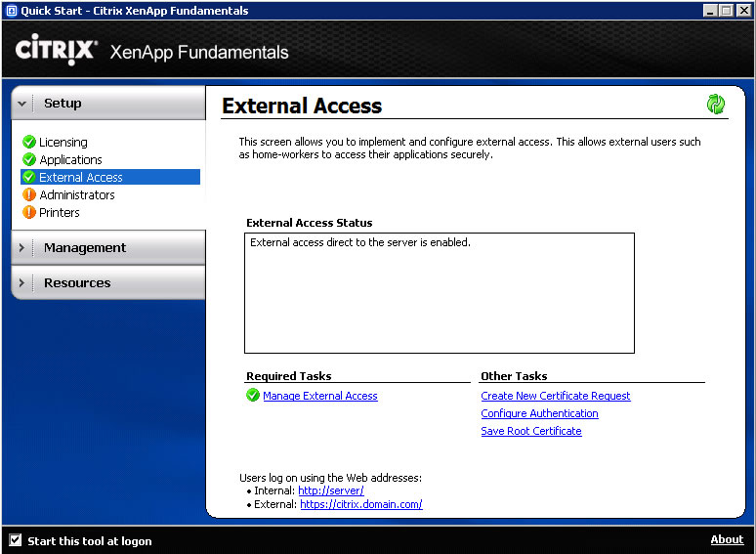The height and width of the screenshot is (554, 756).
Task: Open the Save Root Certificate link
Action: [x=531, y=431]
